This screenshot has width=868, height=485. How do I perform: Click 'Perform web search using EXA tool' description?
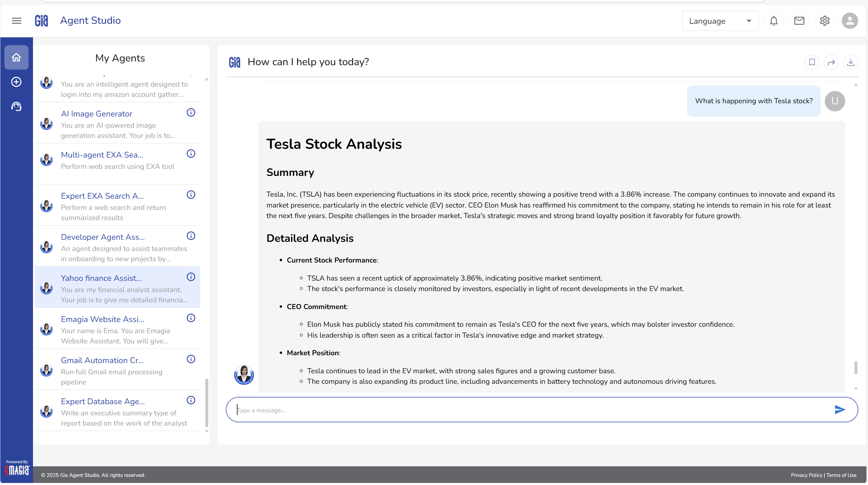[118, 166]
